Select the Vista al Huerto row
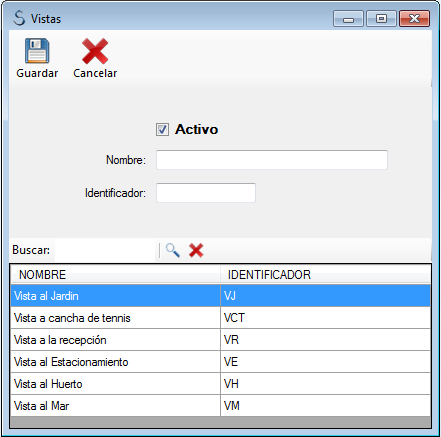 (220, 384)
